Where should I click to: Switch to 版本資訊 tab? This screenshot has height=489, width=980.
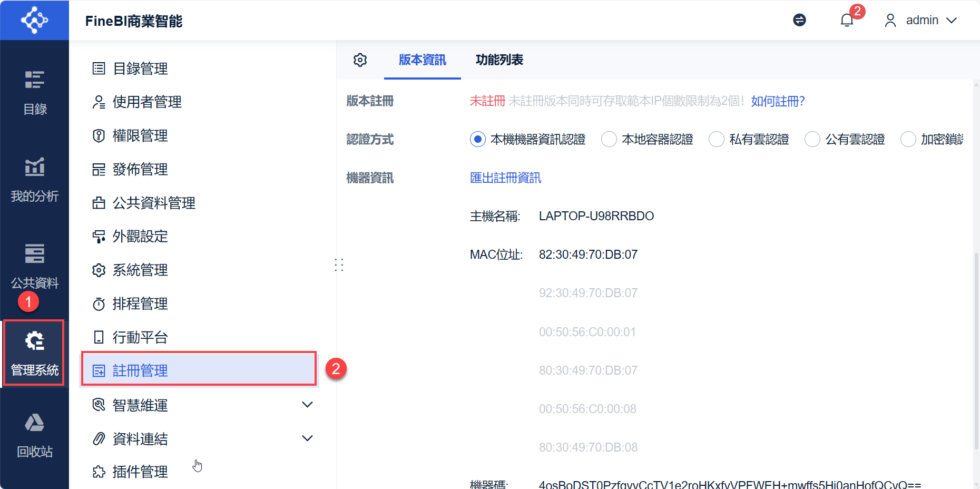422,60
